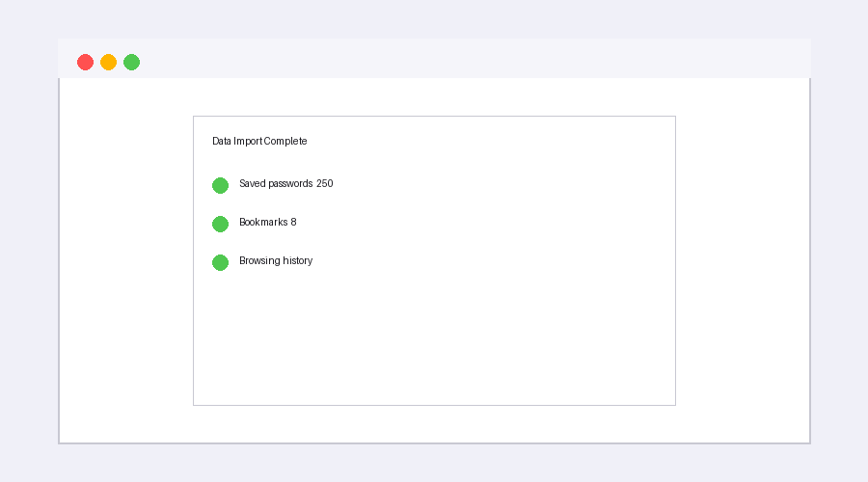
Task: Click the word "history" in the last entry
Action: 297,261
